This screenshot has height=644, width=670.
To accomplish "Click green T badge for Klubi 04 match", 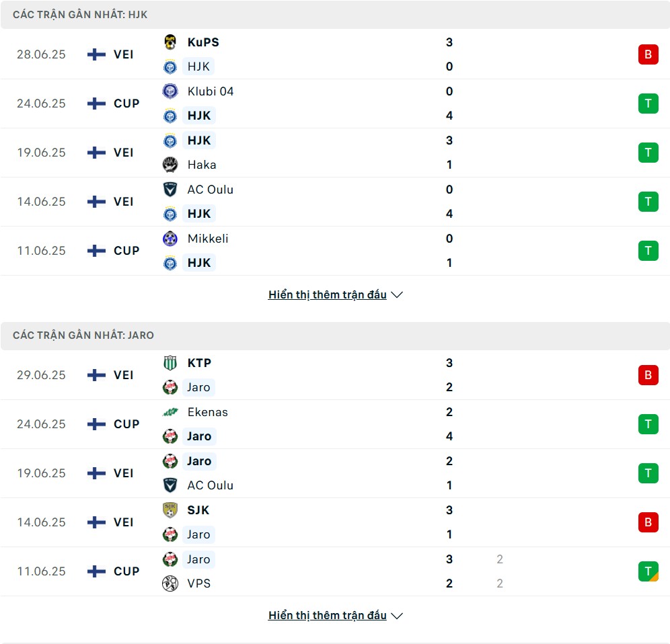I will tap(648, 104).
